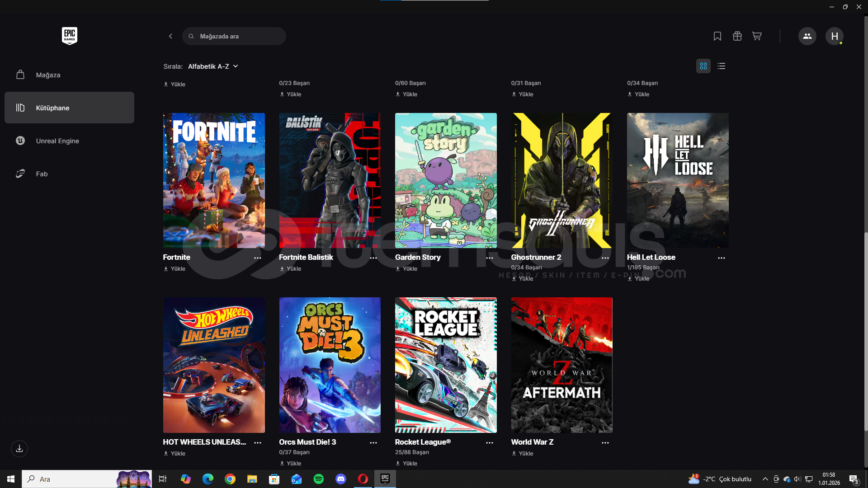The height and width of the screenshot is (488, 868).
Task: Click the gift box icon
Action: [737, 36]
